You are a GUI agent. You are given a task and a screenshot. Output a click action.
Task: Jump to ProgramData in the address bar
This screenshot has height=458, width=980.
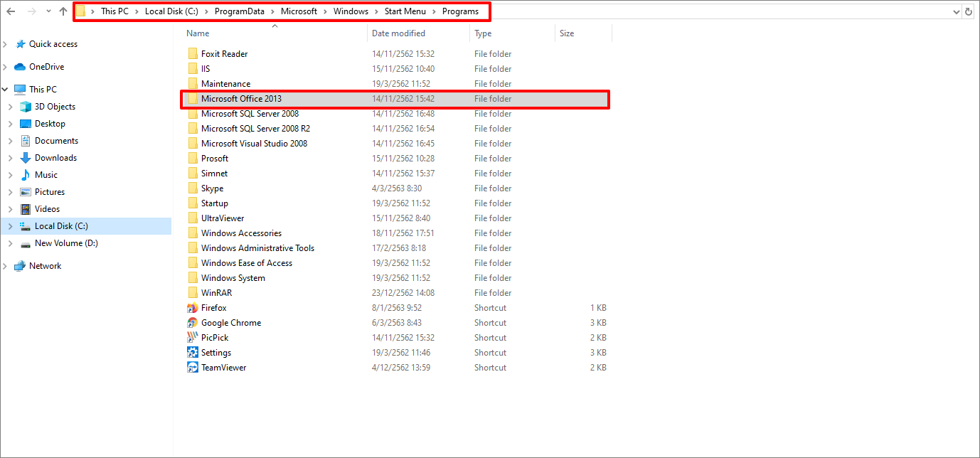click(x=240, y=11)
